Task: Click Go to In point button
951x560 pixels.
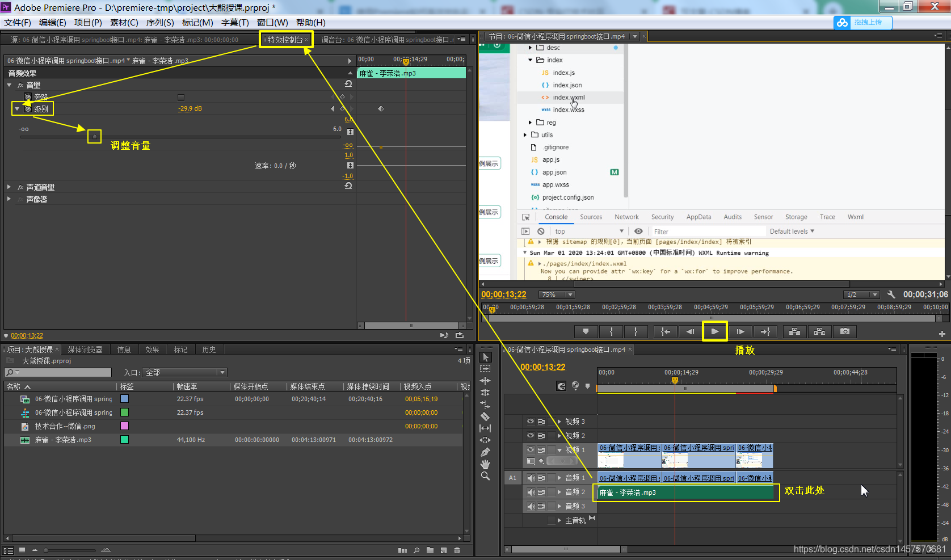Action: point(666,331)
